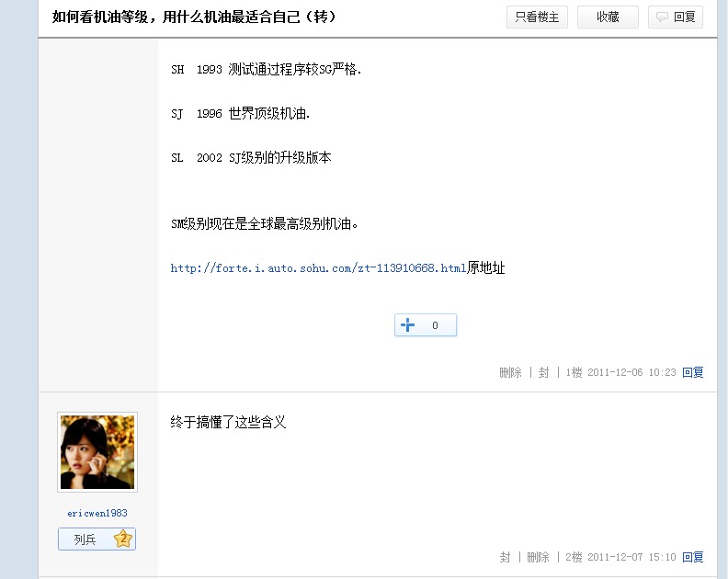This screenshot has width=728, height=579.
Task: Click 删除 on the 2楼 post
Action: (x=538, y=557)
